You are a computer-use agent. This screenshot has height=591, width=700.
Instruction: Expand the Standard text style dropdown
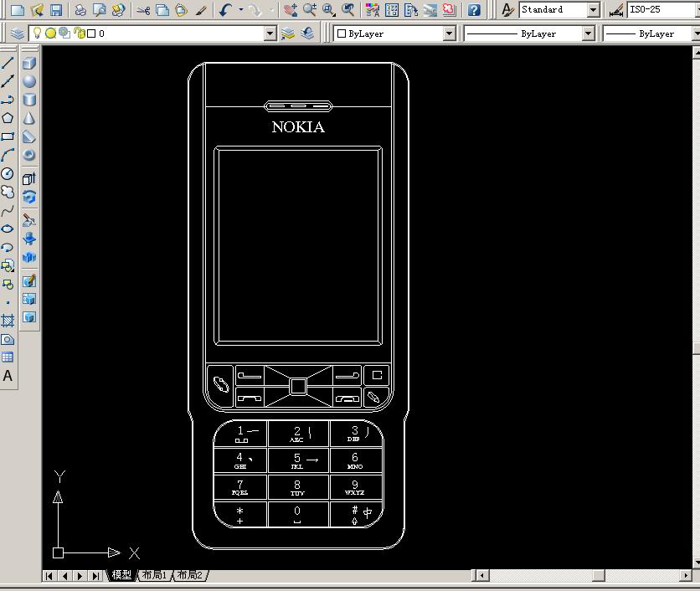(593, 10)
